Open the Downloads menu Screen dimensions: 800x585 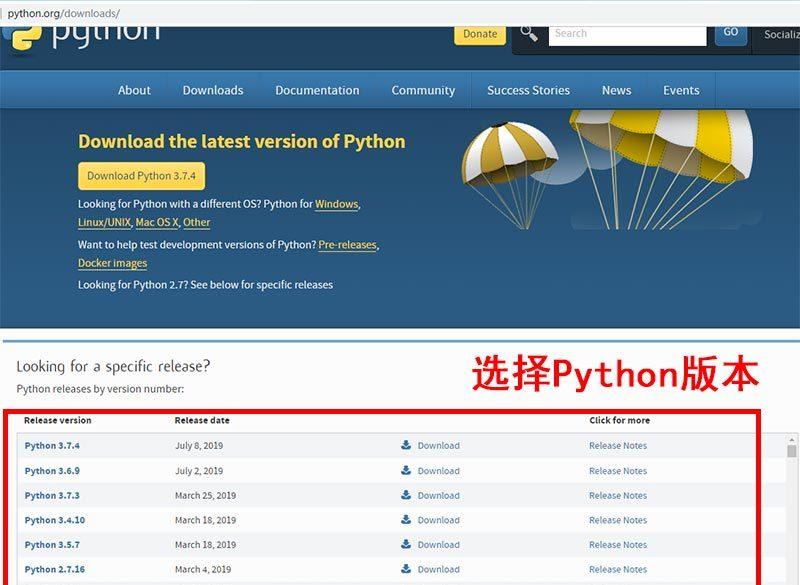click(213, 90)
